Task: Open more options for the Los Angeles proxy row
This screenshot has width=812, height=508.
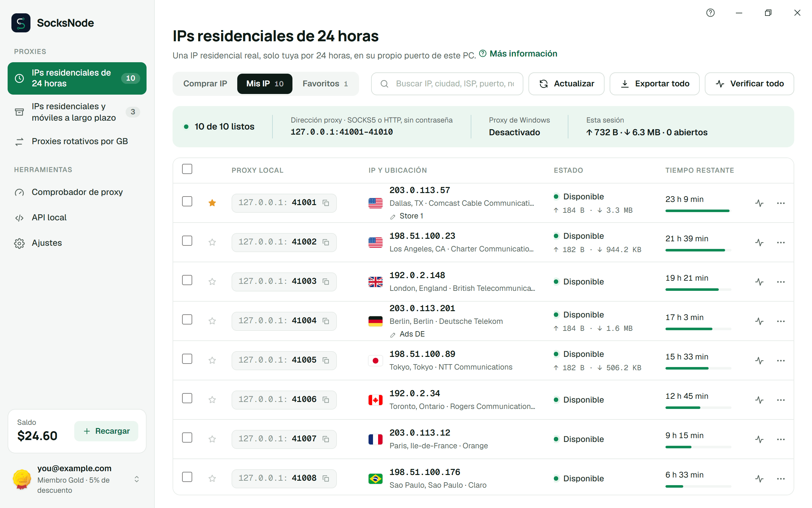Action: point(781,243)
